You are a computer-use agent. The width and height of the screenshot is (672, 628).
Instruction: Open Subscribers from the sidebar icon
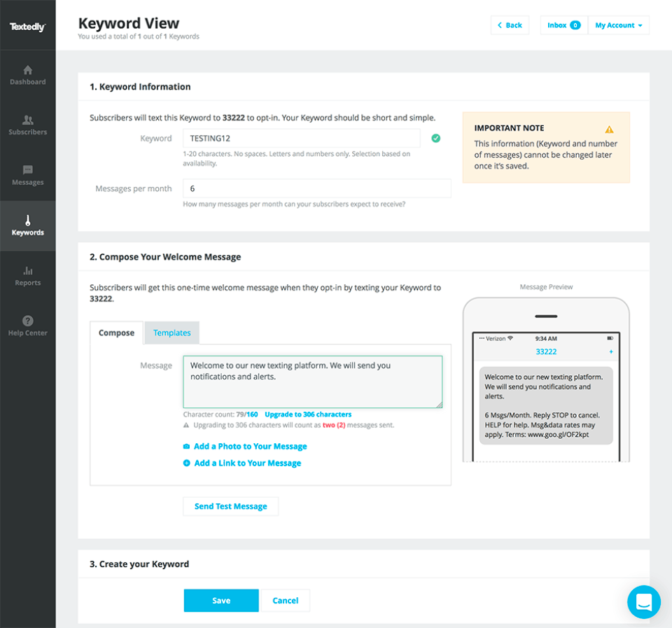click(x=28, y=120)
